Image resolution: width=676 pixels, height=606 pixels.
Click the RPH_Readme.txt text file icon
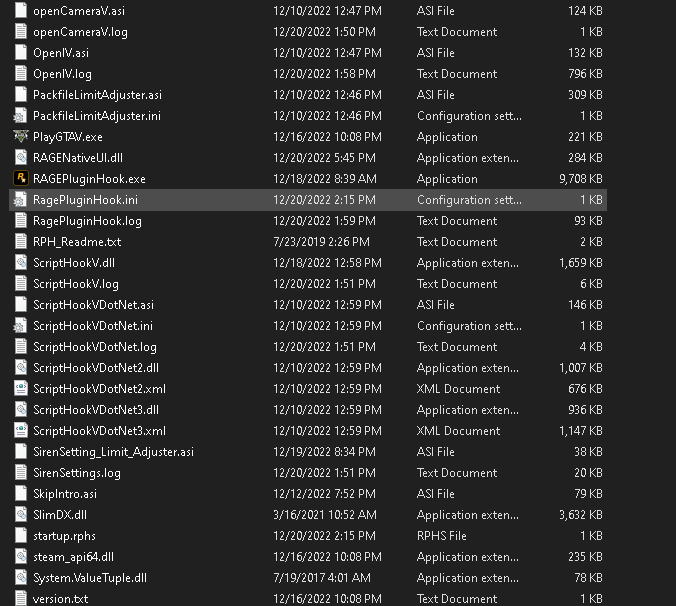(x=21, y=241)
